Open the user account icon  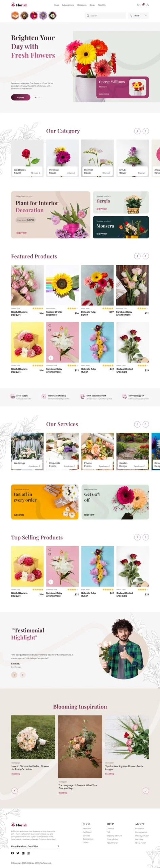[148, 5]
